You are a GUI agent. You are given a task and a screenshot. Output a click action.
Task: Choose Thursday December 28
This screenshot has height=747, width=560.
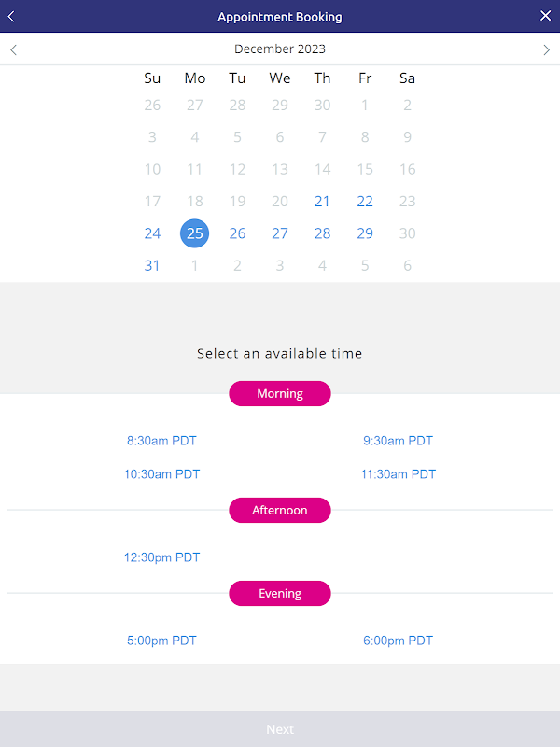(x=322, y=233)
